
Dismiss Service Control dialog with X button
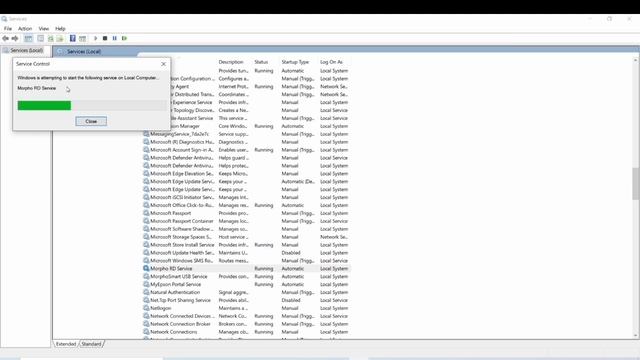coord(163,64)
